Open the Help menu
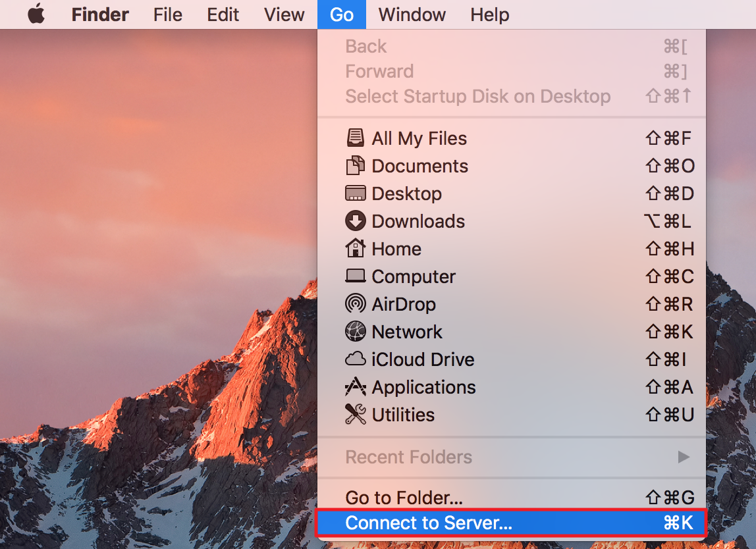The width and height of the screenshot is (756, 549). [x=489, y=14]
